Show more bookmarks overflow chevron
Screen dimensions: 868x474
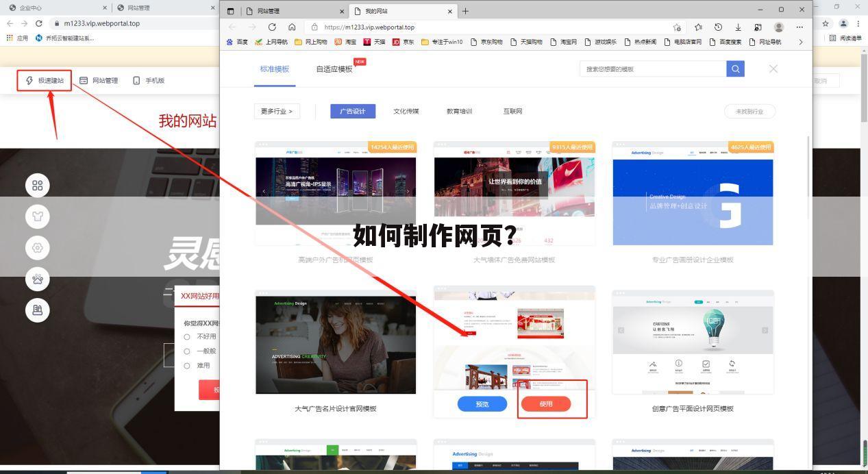click(800, 42)
